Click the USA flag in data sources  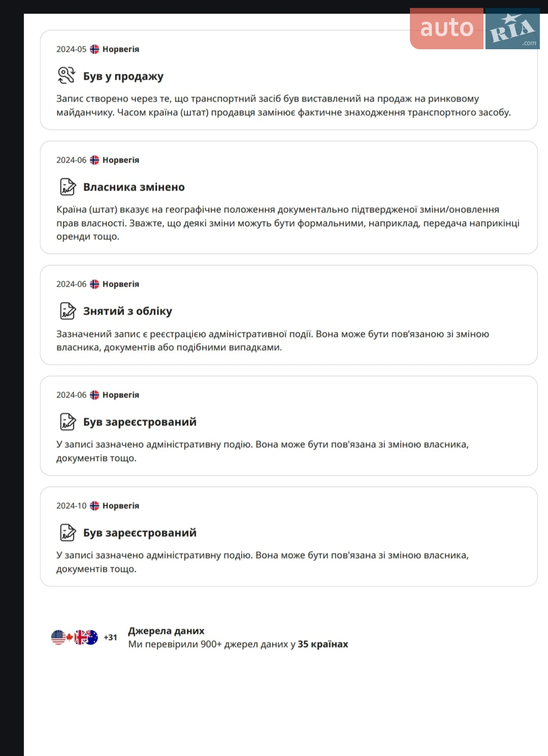[58, 637]
